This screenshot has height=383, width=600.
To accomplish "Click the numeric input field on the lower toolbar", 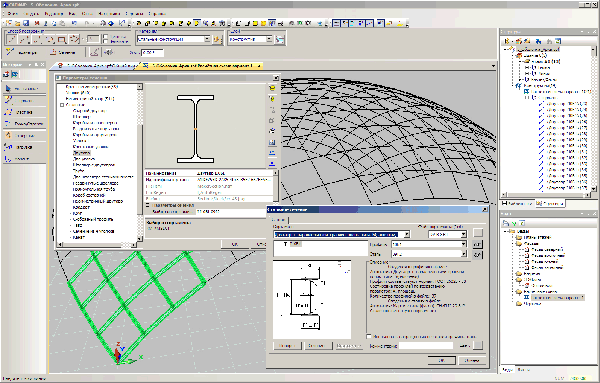I will 152,52.
